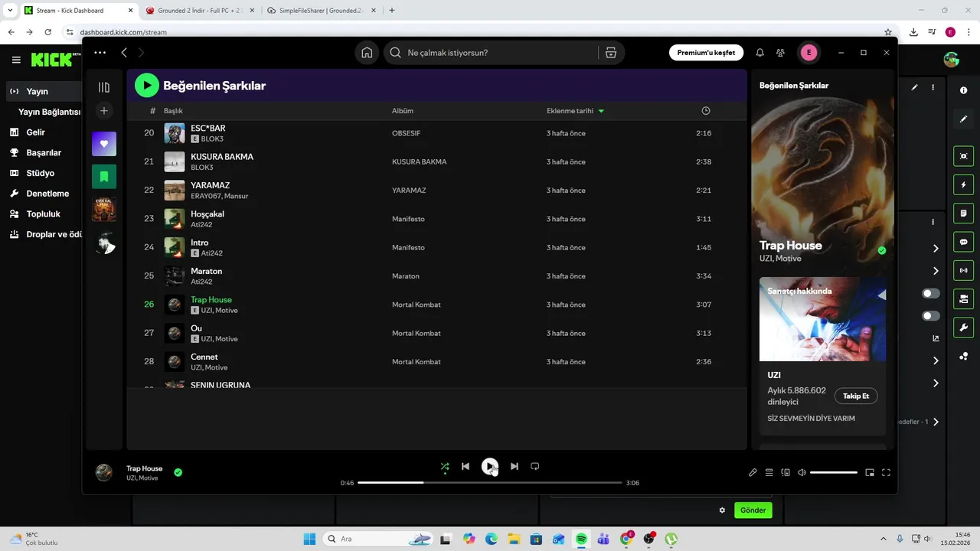Screen dimensions: 980x551
Task: Open the UZI 'Sanatçı hakkında' artist card
Action: pos(823,356)
